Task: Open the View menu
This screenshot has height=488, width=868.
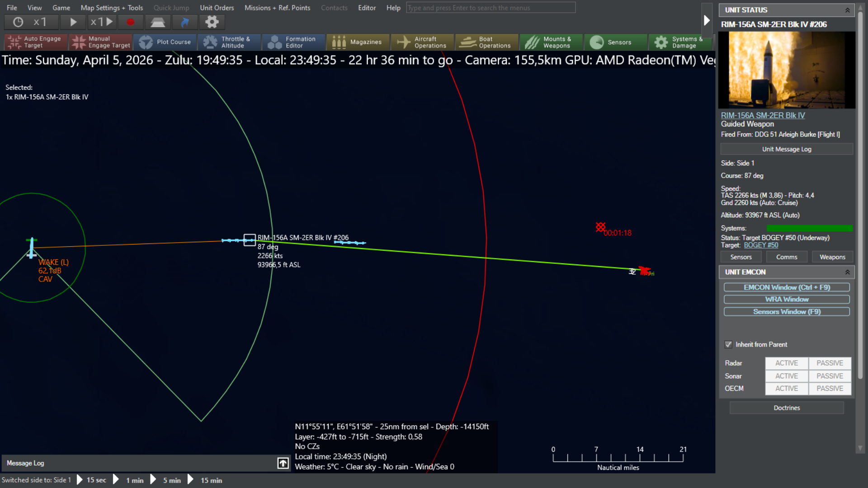Action: [x=35, y=8]
